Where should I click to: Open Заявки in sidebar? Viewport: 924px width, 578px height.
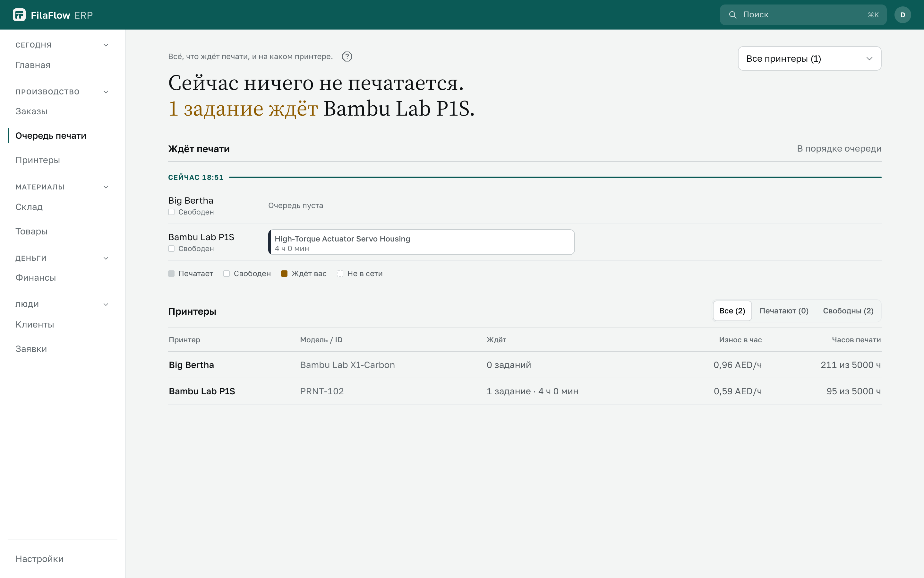pyautogui.click(x=31, y=349)
